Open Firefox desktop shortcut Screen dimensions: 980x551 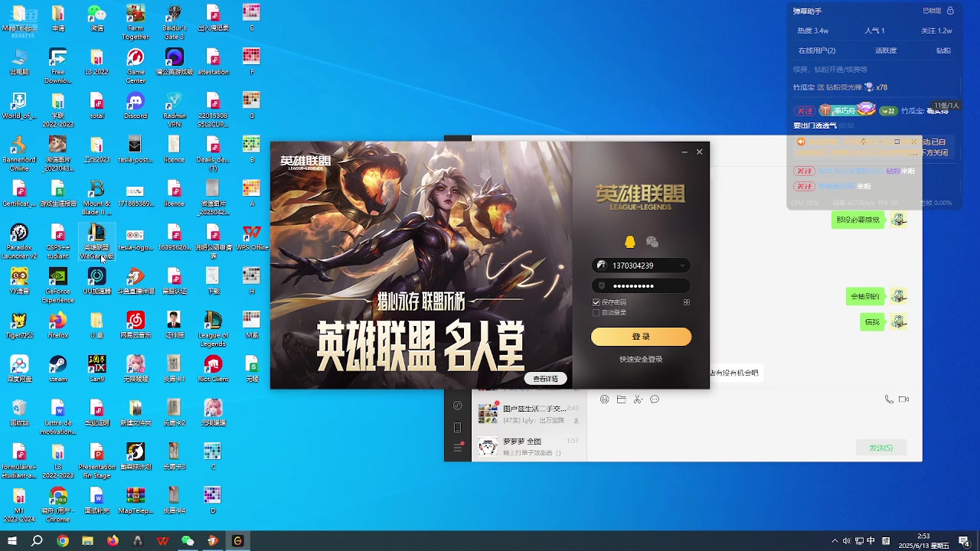[x=58, y=324]
